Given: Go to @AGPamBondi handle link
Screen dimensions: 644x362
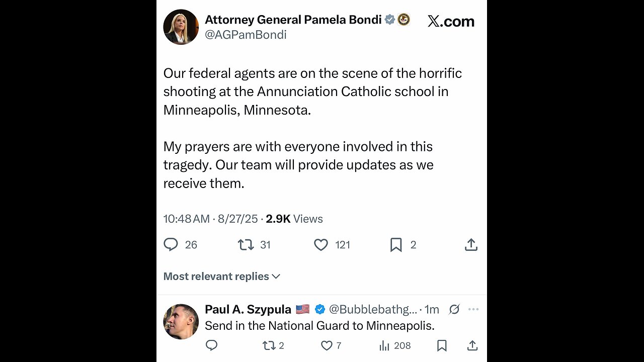Looking at the screenshot, I should click(x=246, y=35).
